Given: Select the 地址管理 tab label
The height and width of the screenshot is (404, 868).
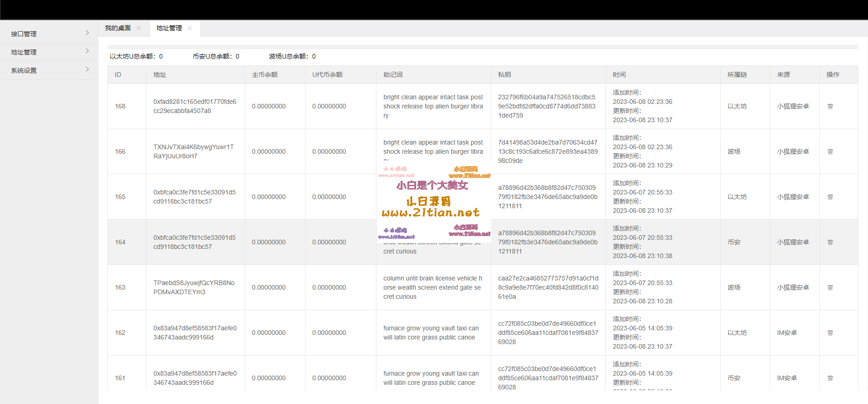Looking at the screenshot, I should pyautogui.click(x=169, y=28).
